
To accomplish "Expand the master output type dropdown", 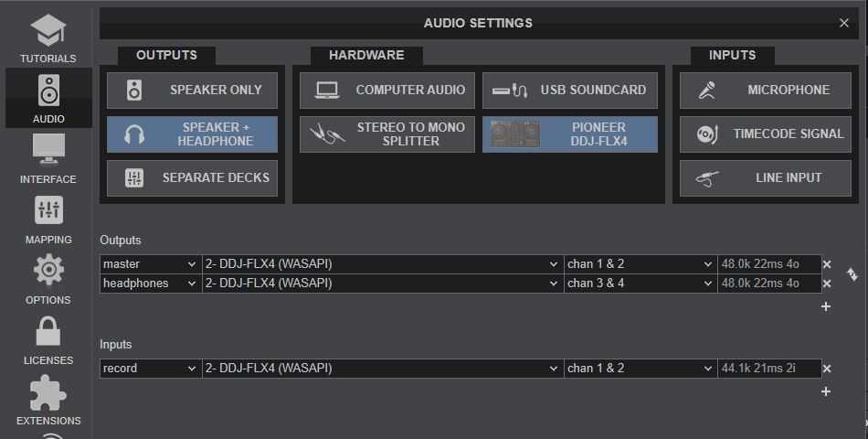I will point(150,264).
